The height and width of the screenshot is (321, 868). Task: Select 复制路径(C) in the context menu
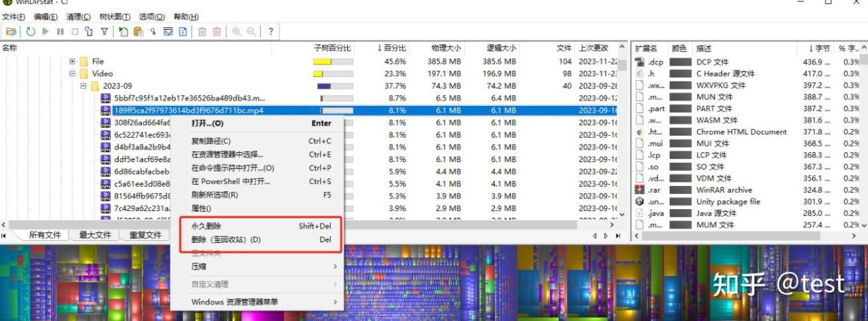point(211,141)
